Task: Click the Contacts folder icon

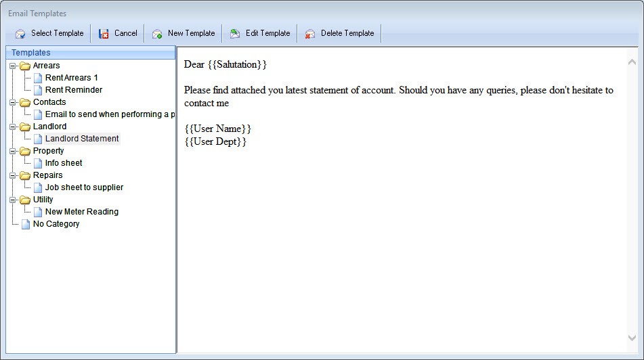Action: click(25, 102)
